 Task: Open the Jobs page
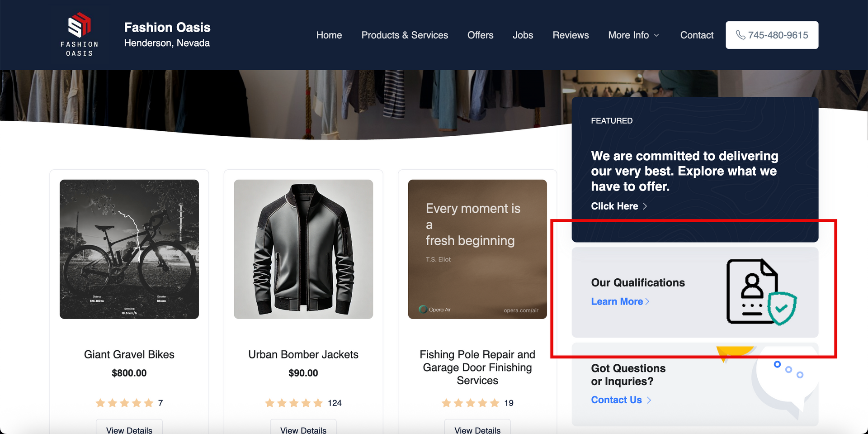click(x=523, y=35)
